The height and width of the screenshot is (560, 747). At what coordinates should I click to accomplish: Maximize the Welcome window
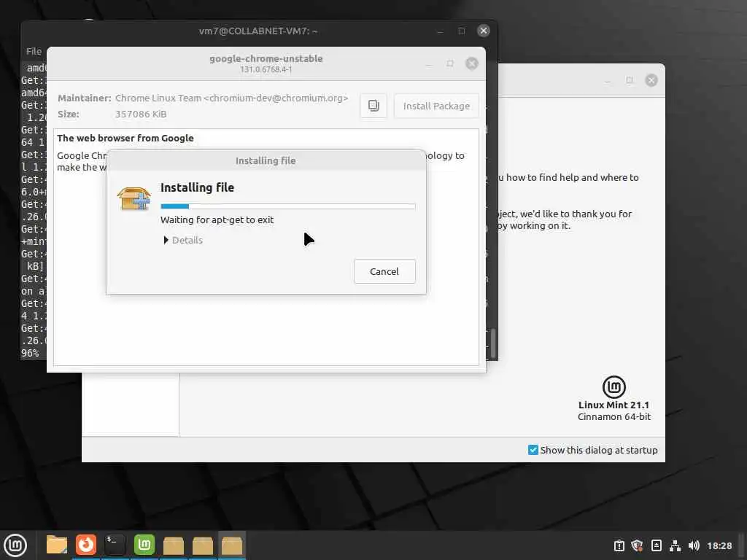tap(630, 80)
